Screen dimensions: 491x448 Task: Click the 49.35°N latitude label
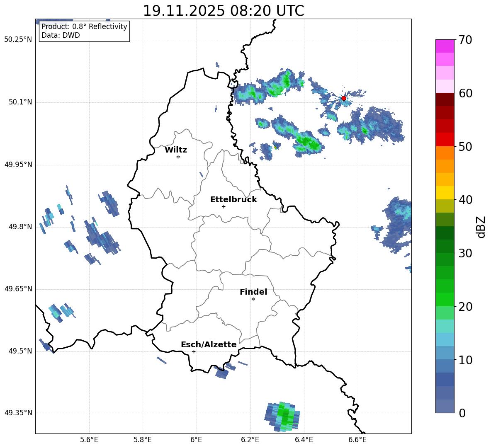click(x=18, y=413)
